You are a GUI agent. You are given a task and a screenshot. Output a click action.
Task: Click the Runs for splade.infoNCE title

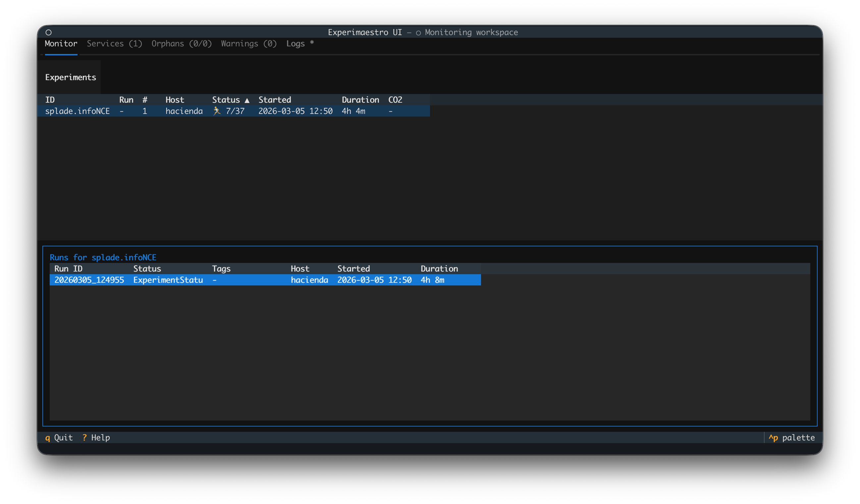point(103,258)
